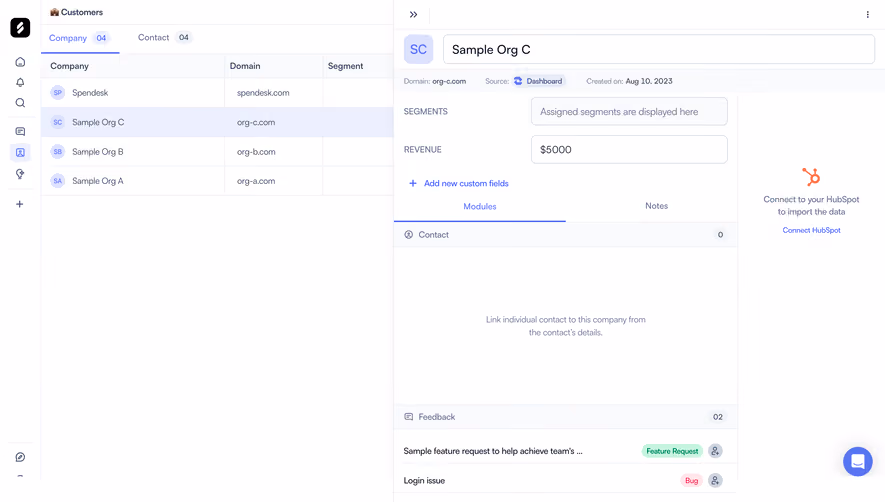Select the Sample Org B row
The image size is (885, 502).
coord(217,151)
